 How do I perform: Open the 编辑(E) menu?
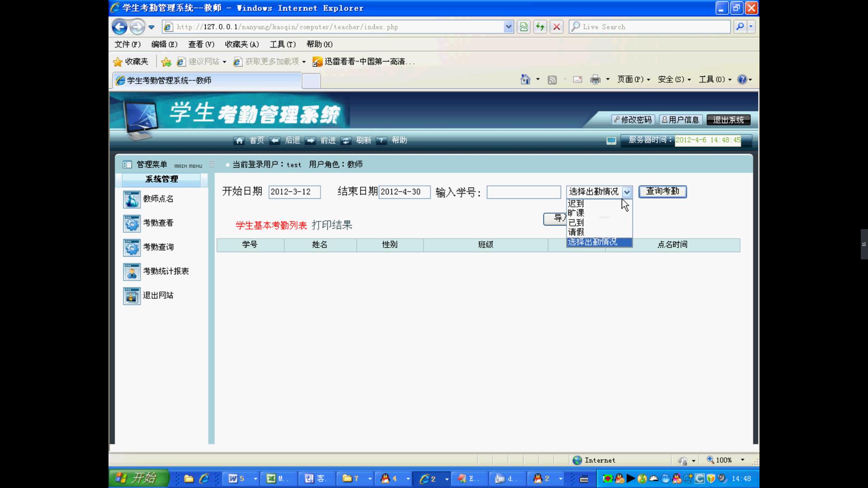click(x=164, y=44)
